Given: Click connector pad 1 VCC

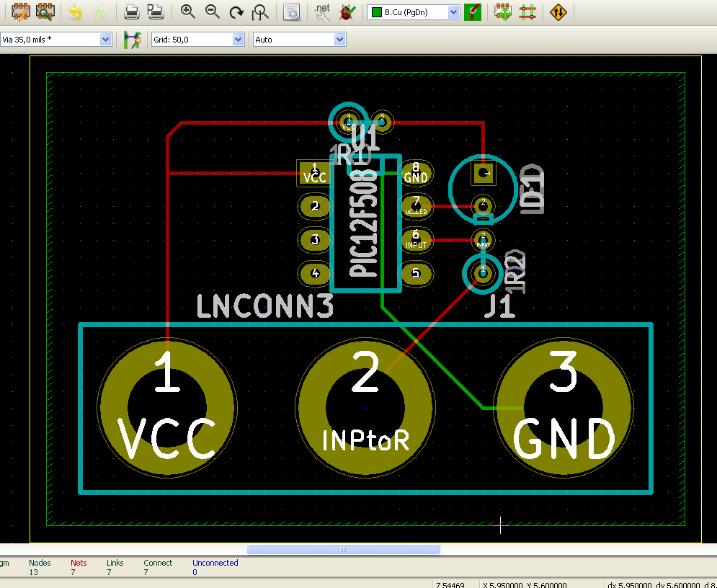Looking at the screenshot, I should (x=167, y=407).
